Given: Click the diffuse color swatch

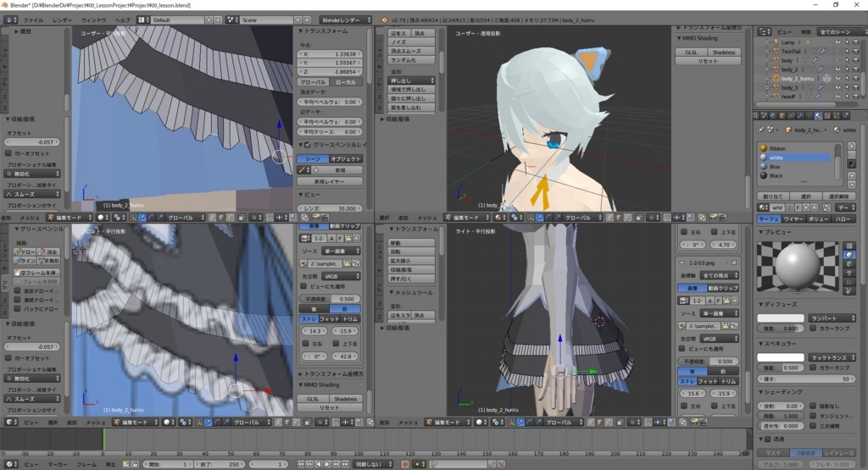Looking at the screenshot, I should 781,318.
